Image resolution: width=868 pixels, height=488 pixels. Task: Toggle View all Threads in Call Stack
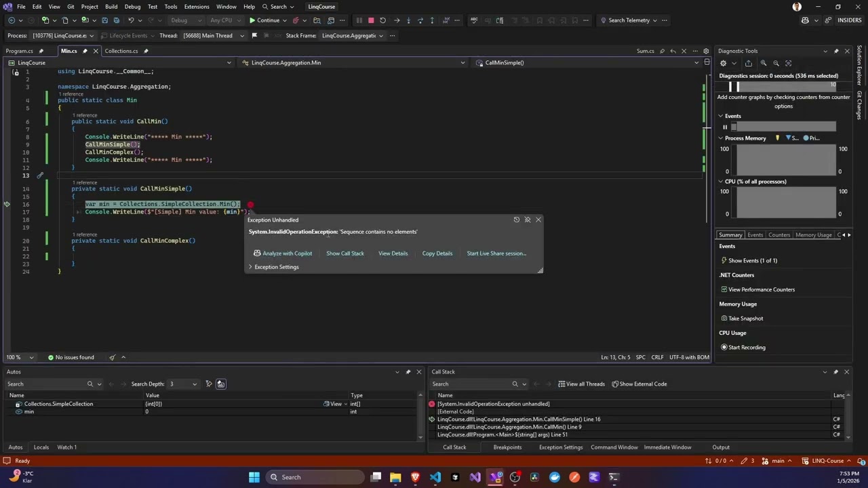pyautogui.click(x=581, y=384)
